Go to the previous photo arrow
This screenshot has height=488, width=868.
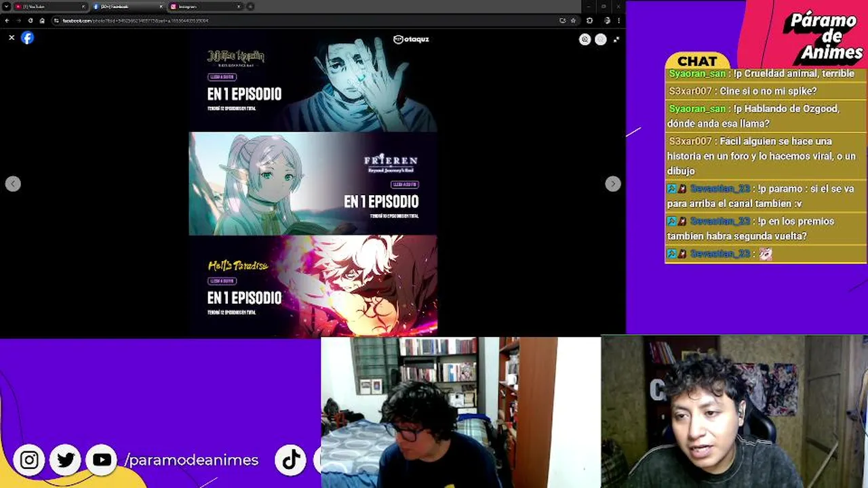click(13, 184)
